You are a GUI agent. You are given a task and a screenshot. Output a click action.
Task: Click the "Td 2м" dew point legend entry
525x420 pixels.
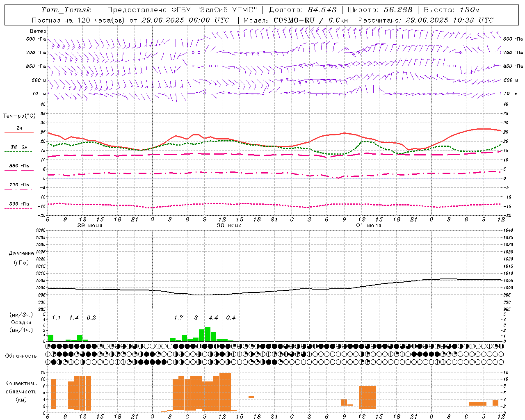(x=19, y=147)
